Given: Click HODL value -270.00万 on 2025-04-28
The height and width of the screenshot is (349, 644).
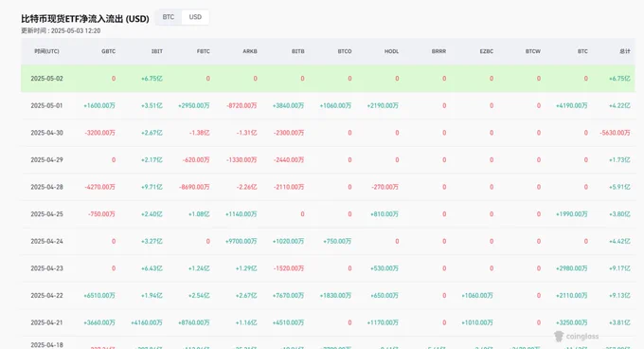Looking at the screenshot, I should point(385,187).
